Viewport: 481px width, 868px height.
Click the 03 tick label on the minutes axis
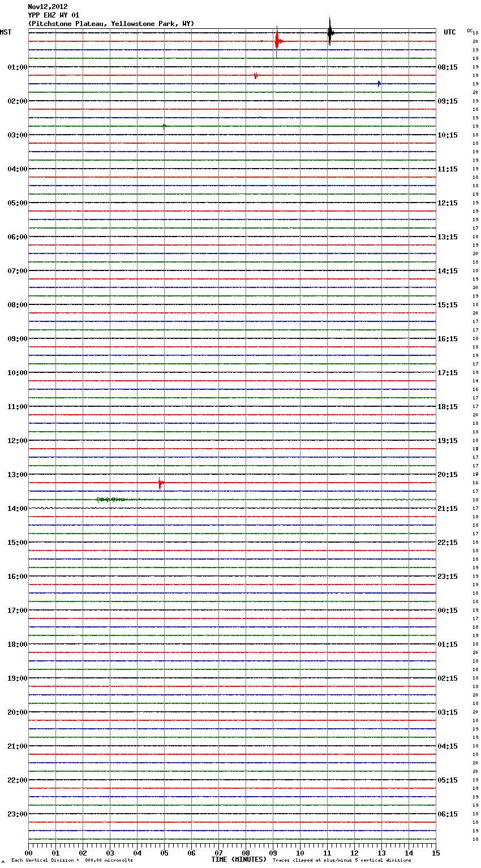[110, 853]
